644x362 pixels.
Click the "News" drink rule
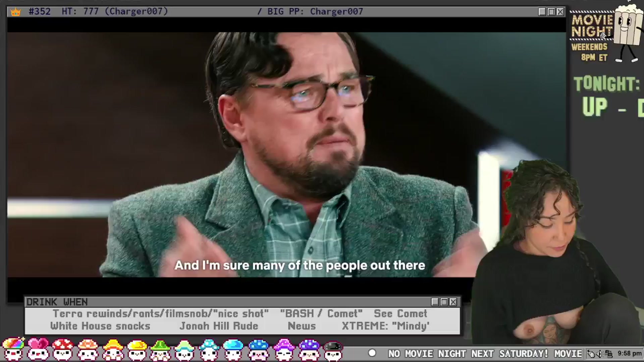tap(302, 326)
